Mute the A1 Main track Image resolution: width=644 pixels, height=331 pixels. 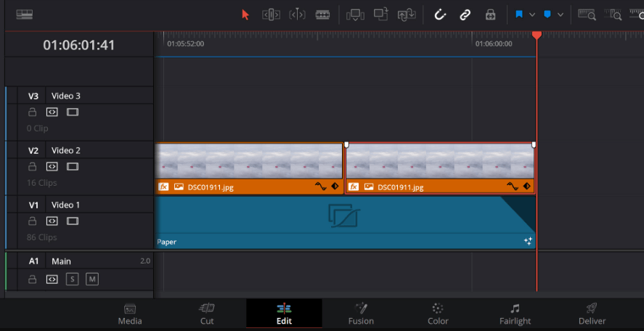pyautogui.click(x=92, y=279)
